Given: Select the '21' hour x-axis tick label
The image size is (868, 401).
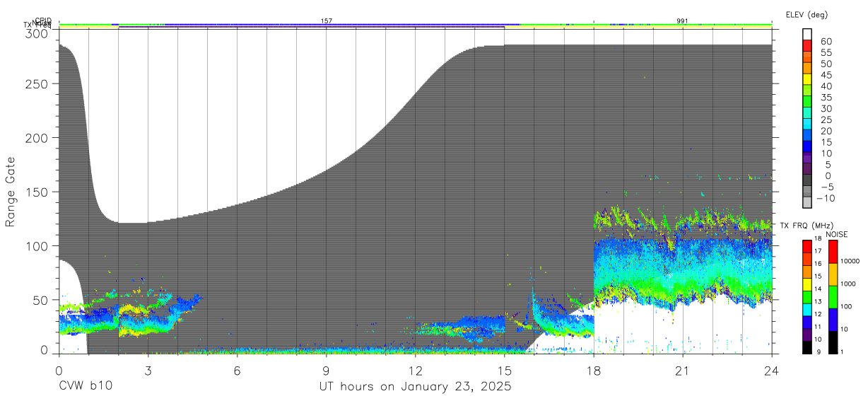Looking at the screenshot, I should coord(683,370).
